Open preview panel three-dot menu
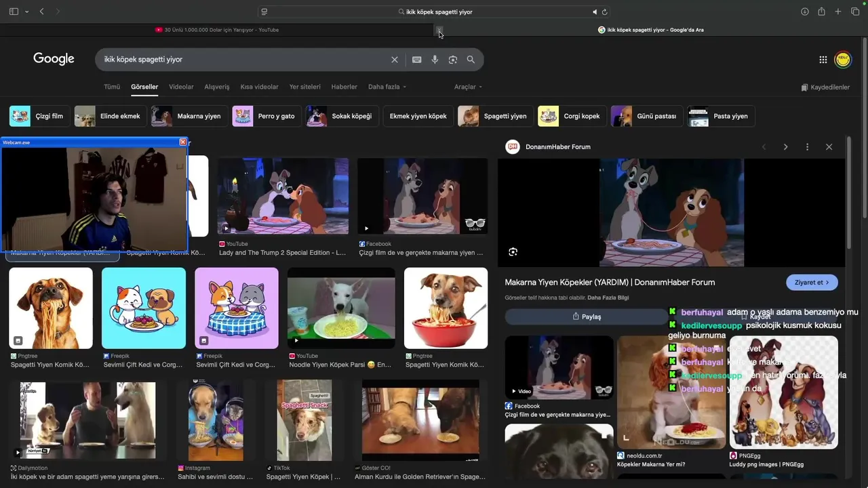Screen dimensions: 868x488 pos(807,147)
